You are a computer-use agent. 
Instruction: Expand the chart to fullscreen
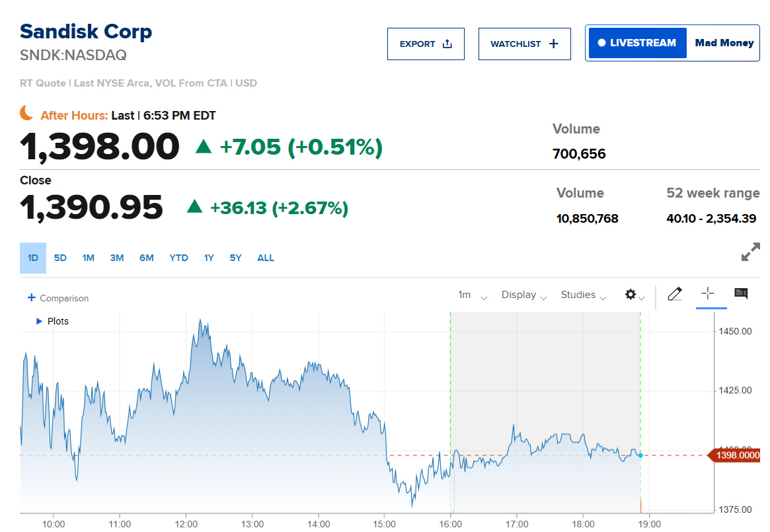[x=750, y=252]
